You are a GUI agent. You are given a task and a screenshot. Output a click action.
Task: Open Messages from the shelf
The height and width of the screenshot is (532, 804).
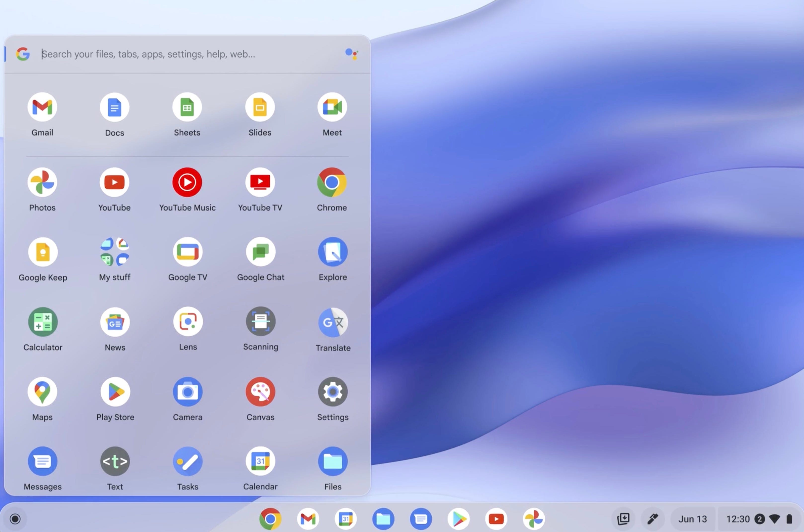click(421, 519)
